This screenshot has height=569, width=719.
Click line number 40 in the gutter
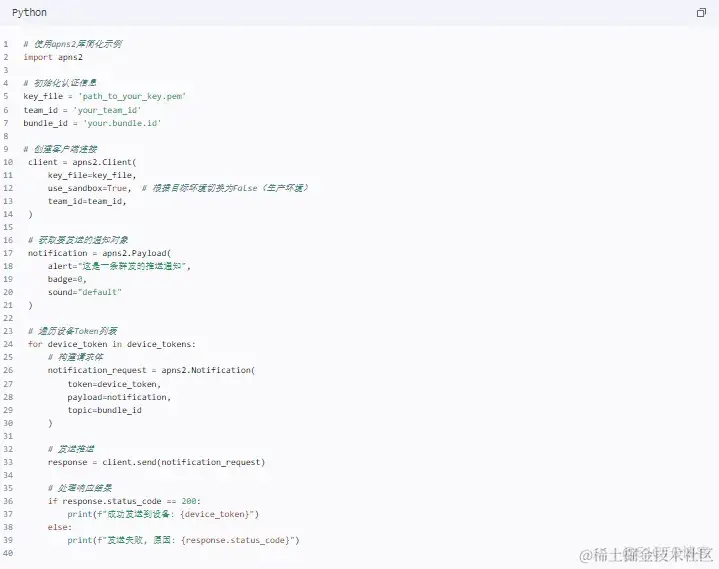[x=8, y=553]
